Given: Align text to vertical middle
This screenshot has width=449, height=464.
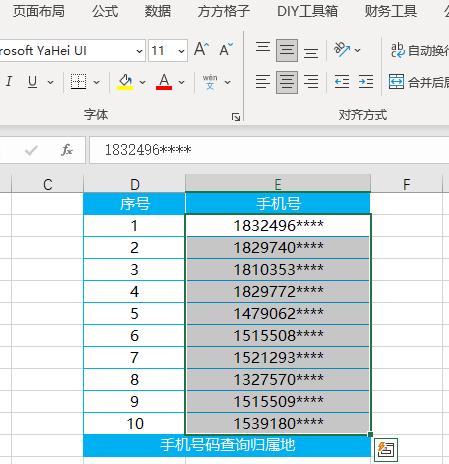Looking at the screenshot, I should (287, 50).
